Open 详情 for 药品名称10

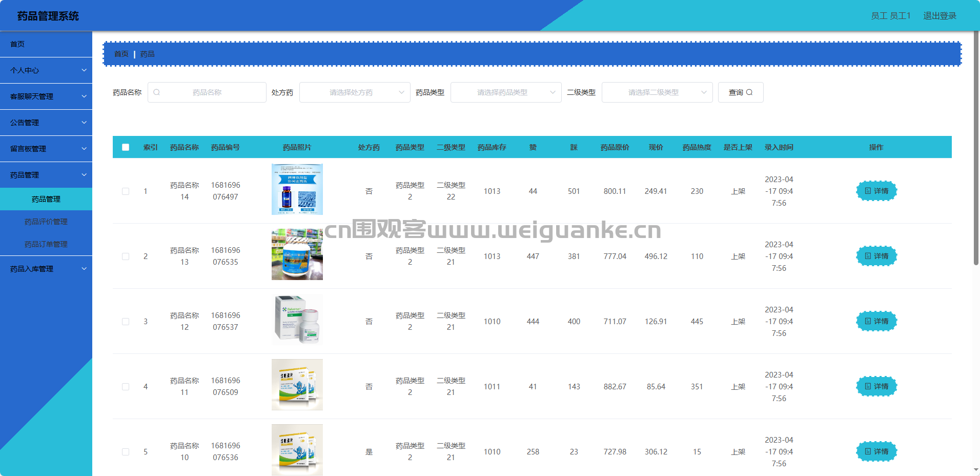pos(876,451)
